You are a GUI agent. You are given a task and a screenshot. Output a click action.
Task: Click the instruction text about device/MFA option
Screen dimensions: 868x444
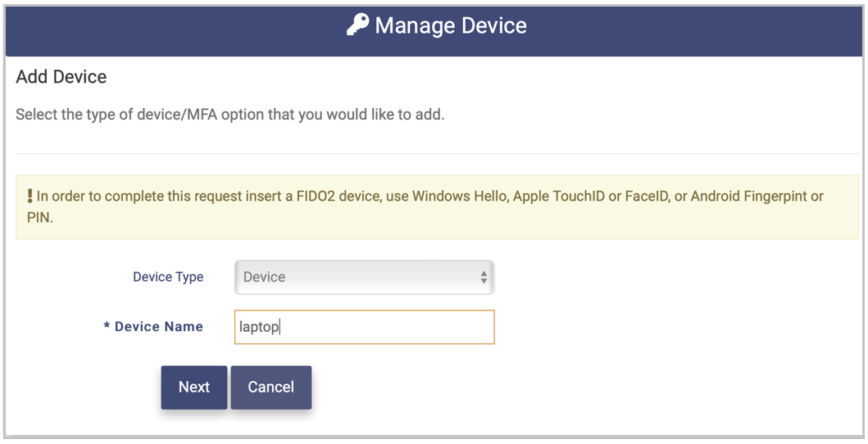click(229, 115)
